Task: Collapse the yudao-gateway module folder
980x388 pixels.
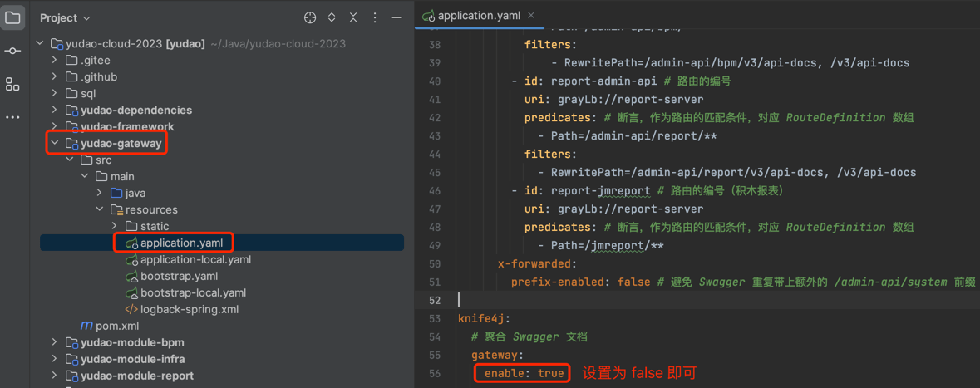Action: click(55, 143)
